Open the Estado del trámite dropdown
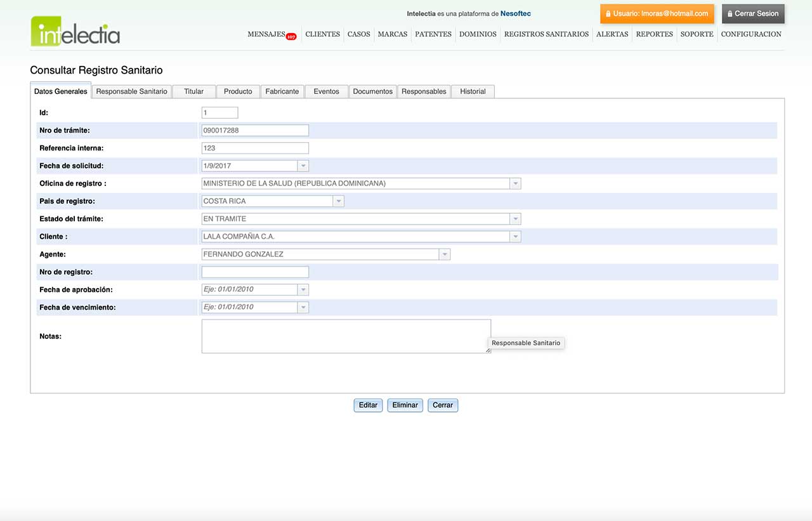Screen dimensions: 812x521 pyautogui.click(x=515, y=219)
